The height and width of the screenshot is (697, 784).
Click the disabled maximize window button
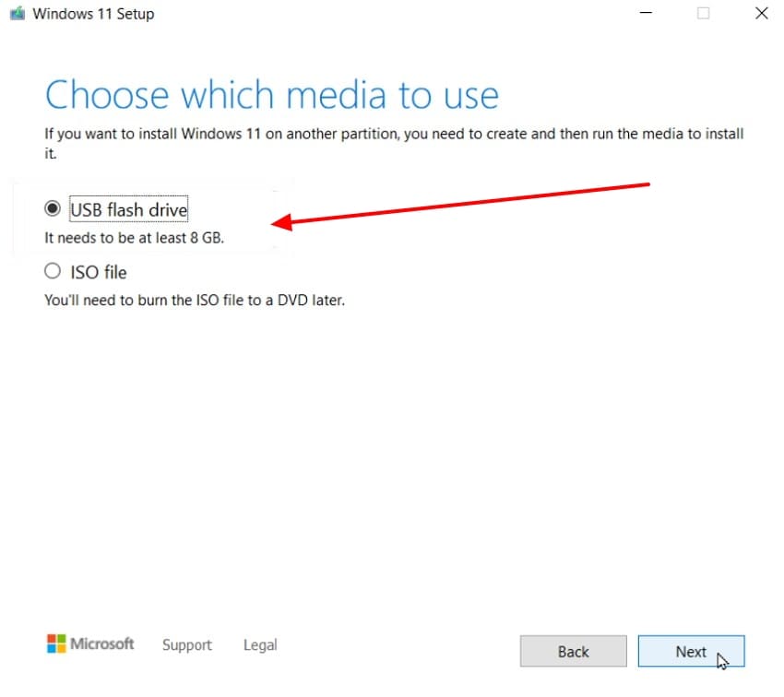click(x=704, y=13)
